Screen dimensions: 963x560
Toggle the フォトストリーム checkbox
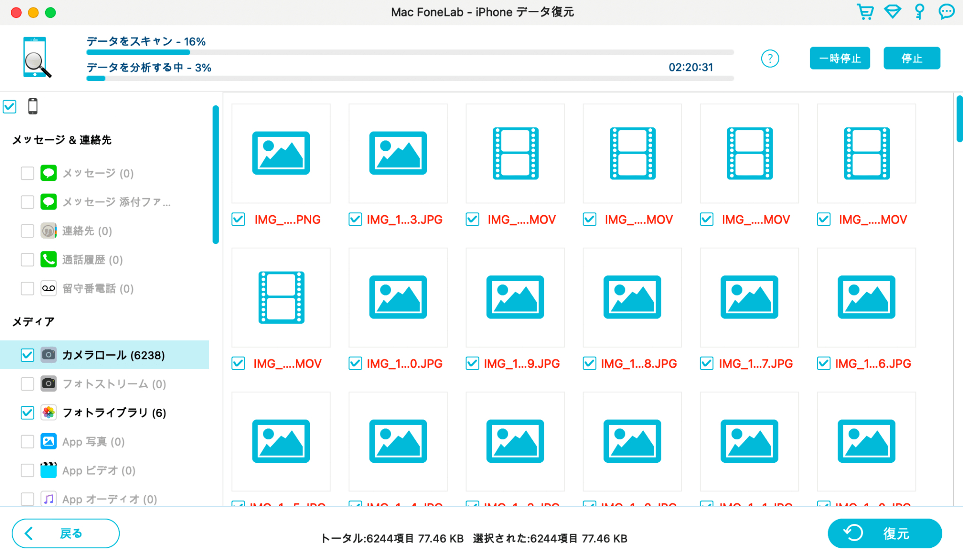click(27, 384)
